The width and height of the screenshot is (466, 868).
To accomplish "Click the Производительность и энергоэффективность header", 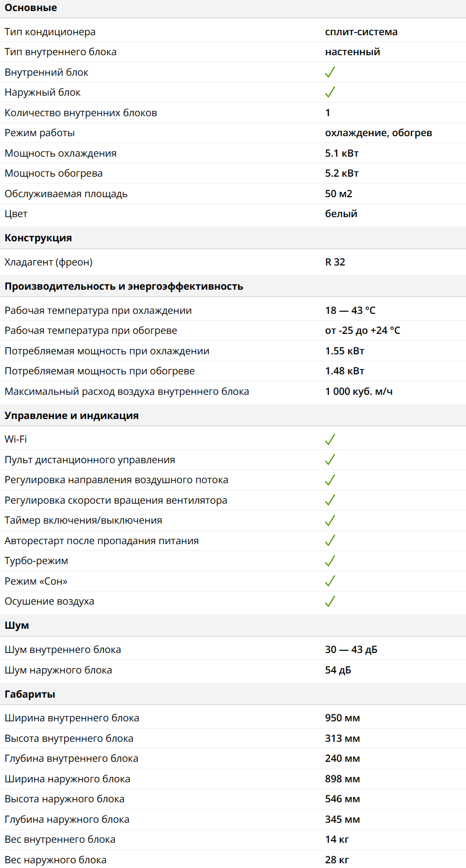I will click(x=124, y=287).
